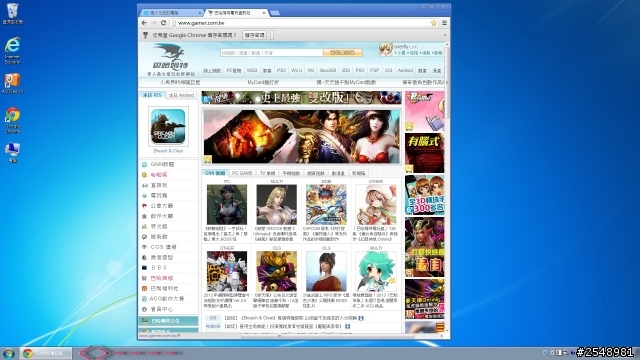Click the www.gamer.com.tw address bar
This screenshot has height=360, width=640.
click(x=302, y=23)
